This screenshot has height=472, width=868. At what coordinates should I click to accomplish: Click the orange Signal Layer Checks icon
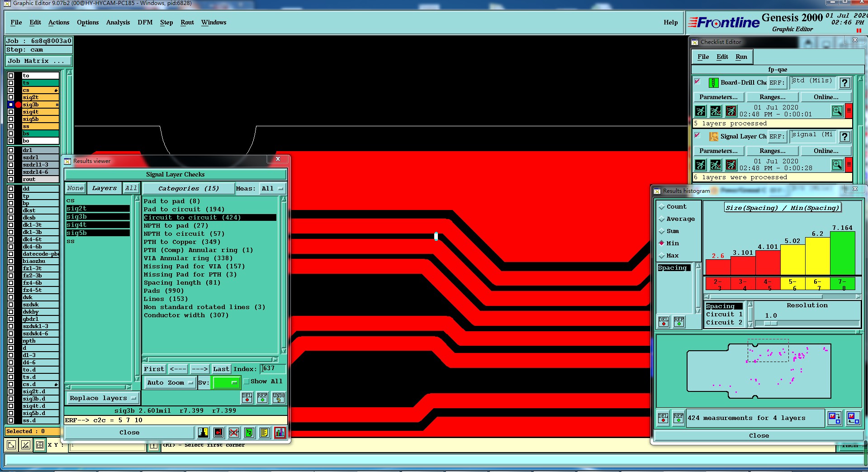(x=713, y=137)
